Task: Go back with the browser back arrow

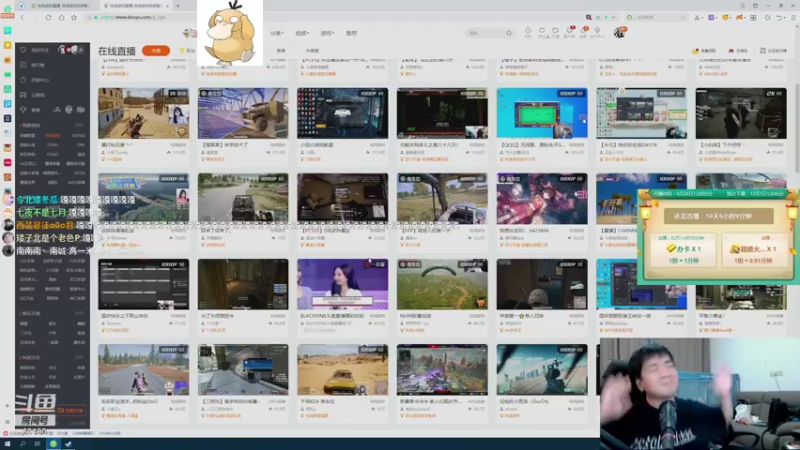Action: [22, 17]
